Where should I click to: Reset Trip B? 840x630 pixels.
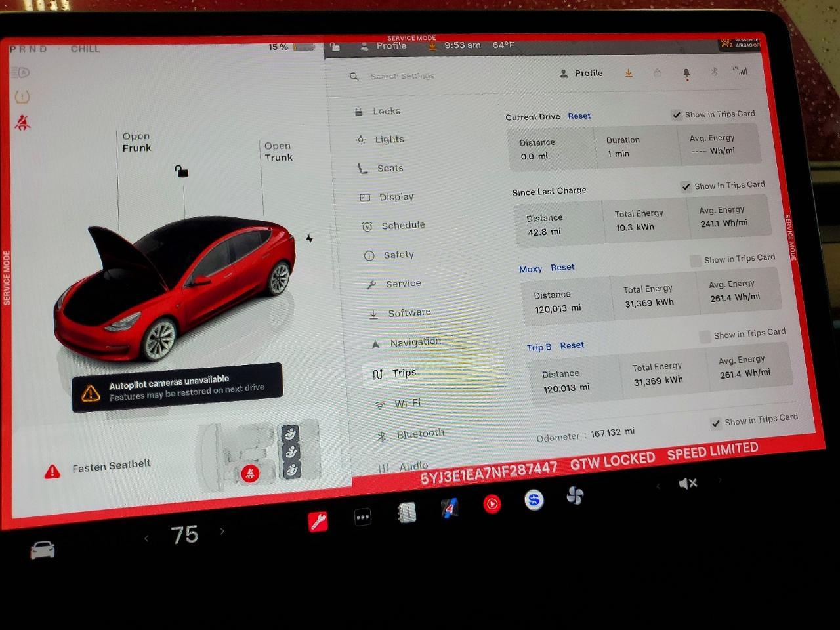tap(572, 345)
